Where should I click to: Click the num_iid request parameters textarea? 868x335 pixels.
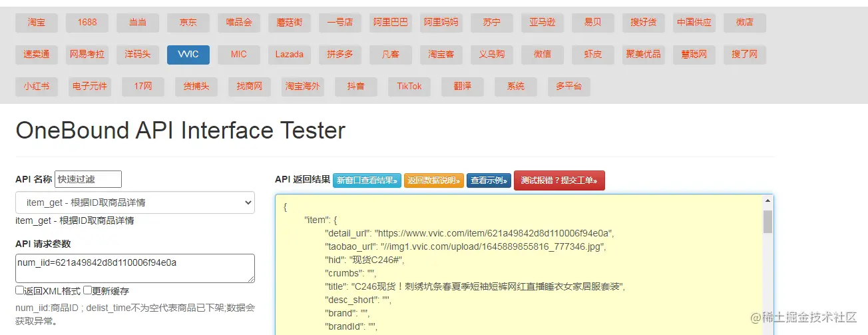tap(135, 268)
